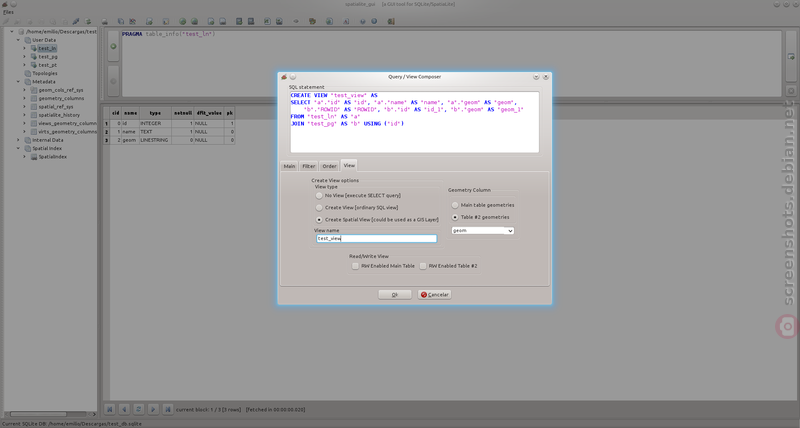This screenshot has height=428, width=800.
Task: Select test_ln in the tree
Action: [47, 48]
